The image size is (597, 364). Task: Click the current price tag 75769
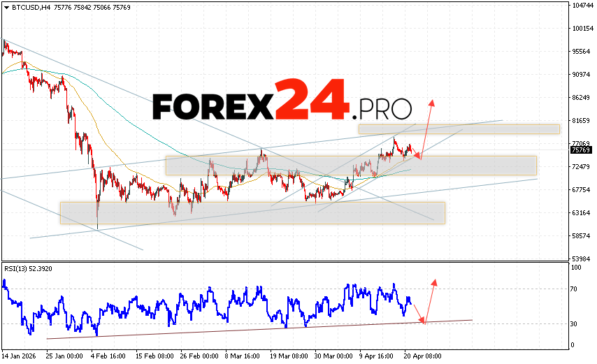[580, 150]
